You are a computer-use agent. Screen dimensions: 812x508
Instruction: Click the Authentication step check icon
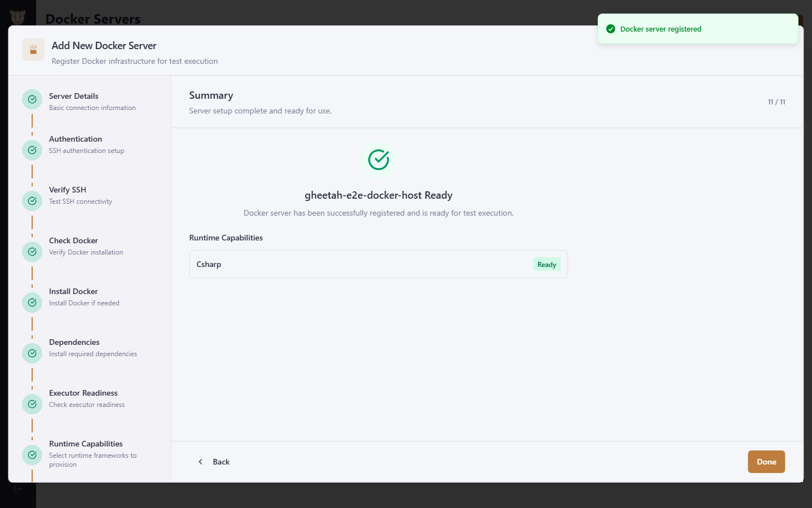[x=32, y=150]
